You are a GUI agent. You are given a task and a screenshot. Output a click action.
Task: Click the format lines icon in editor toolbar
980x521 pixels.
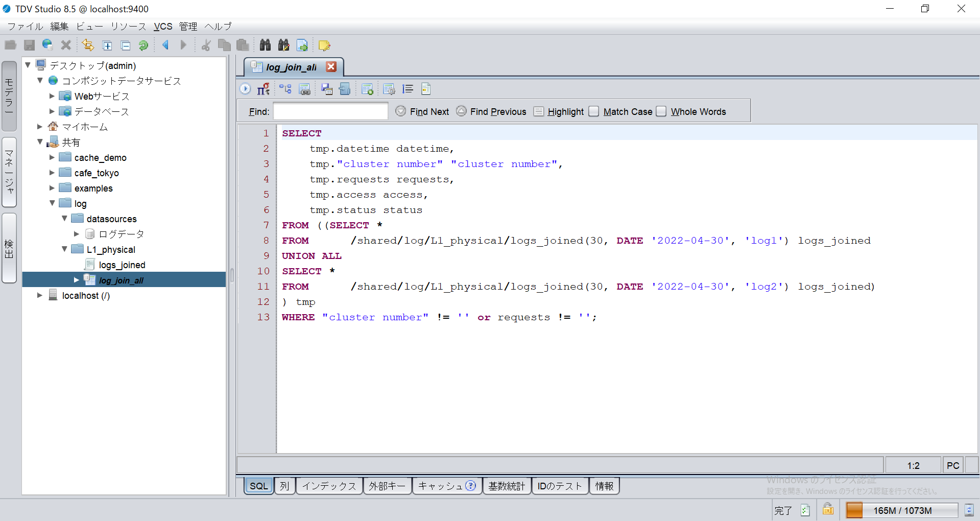408,89
